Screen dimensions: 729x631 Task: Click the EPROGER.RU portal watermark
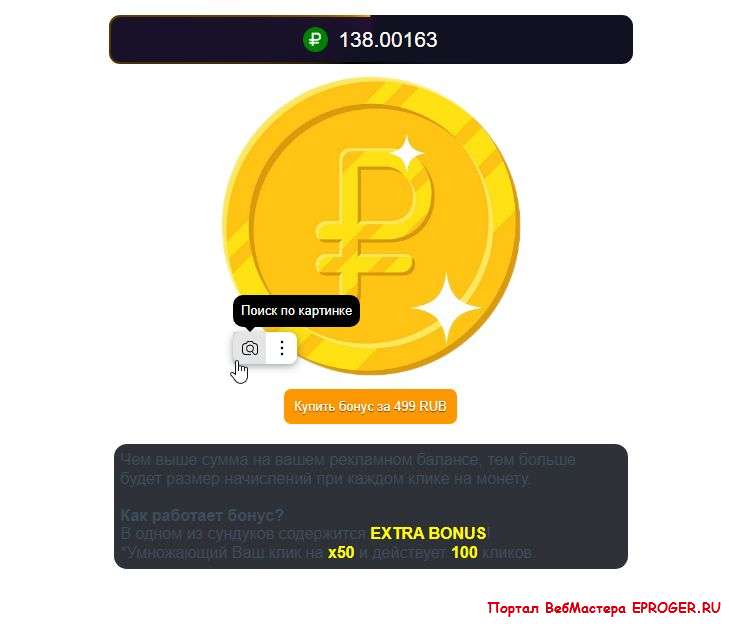coord(604,608)
